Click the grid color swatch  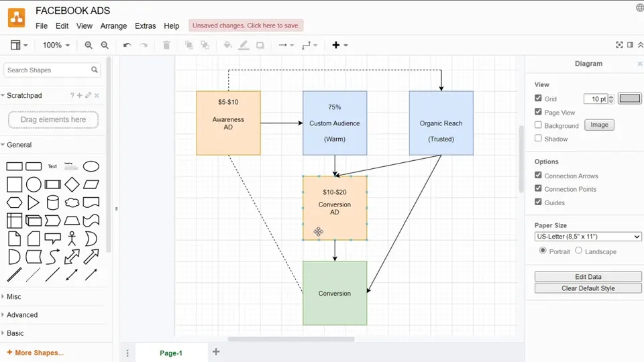(x=630, y=99)
